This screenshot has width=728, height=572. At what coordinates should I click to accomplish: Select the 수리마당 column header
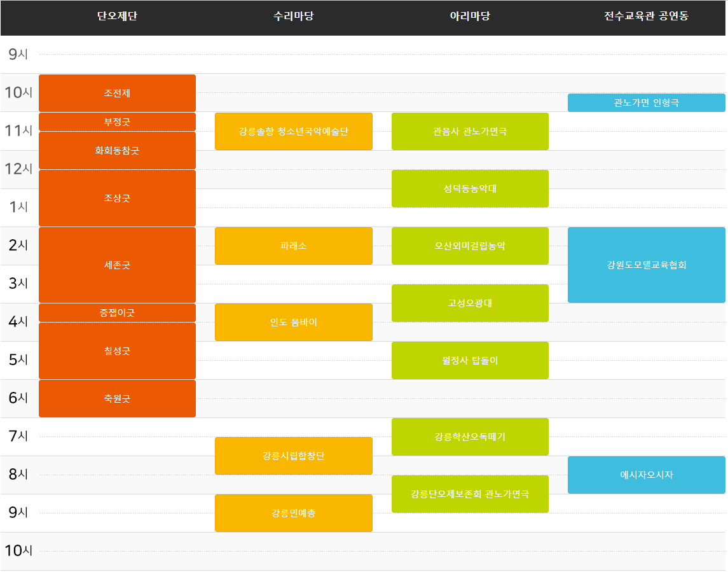click(294, 17)
